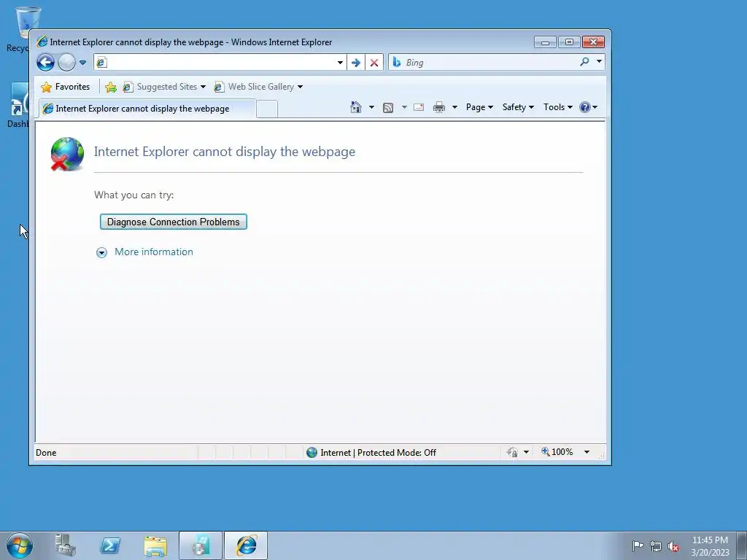Open Server Manager from taskbar
Image resolution: width=747 pixels, height=560 pixels.
pyautogui.click(x=65, y=545)
